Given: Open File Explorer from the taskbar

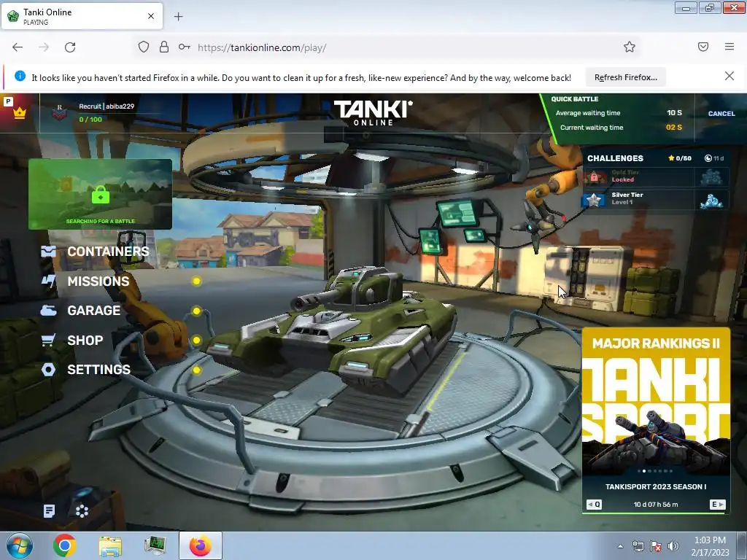Looking at the screenshot, I should [110, 546].
